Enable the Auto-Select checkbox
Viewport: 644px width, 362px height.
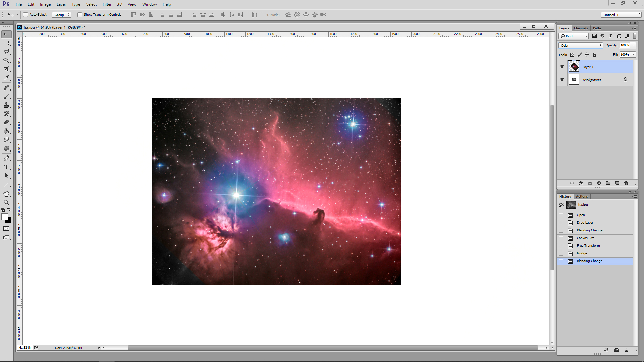pos(25,15)
